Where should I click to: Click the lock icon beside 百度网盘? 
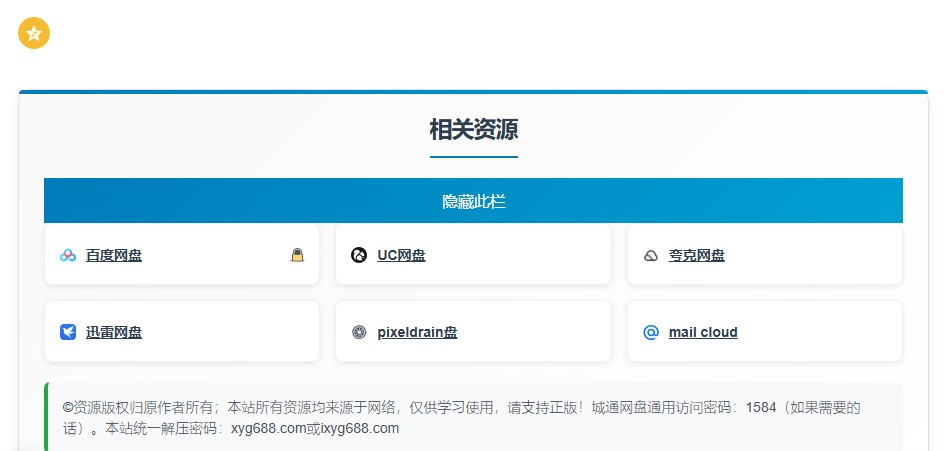pos(297,255)
